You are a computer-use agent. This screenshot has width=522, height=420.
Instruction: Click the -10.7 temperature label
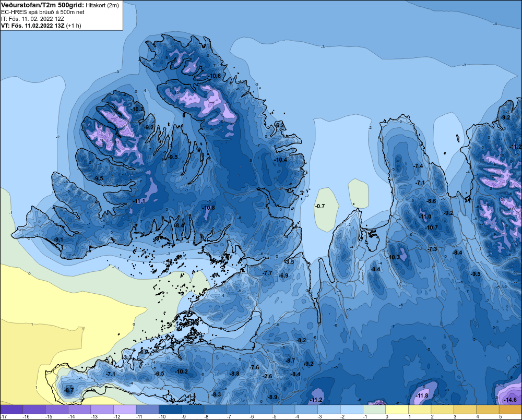432,227
